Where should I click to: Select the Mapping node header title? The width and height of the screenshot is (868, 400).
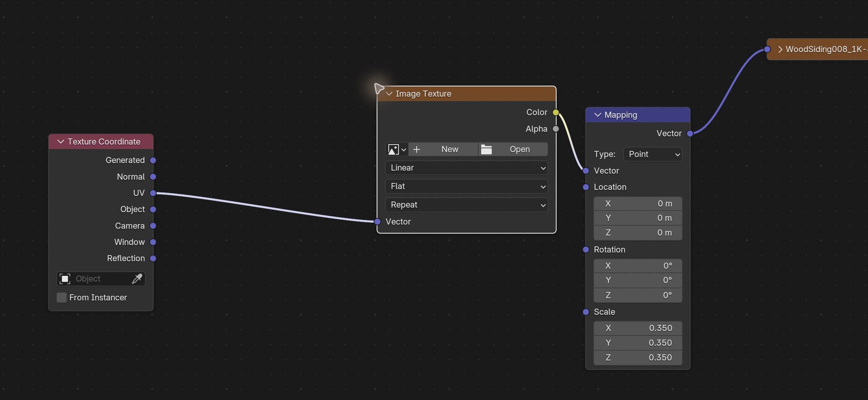(x=621, y=115)
